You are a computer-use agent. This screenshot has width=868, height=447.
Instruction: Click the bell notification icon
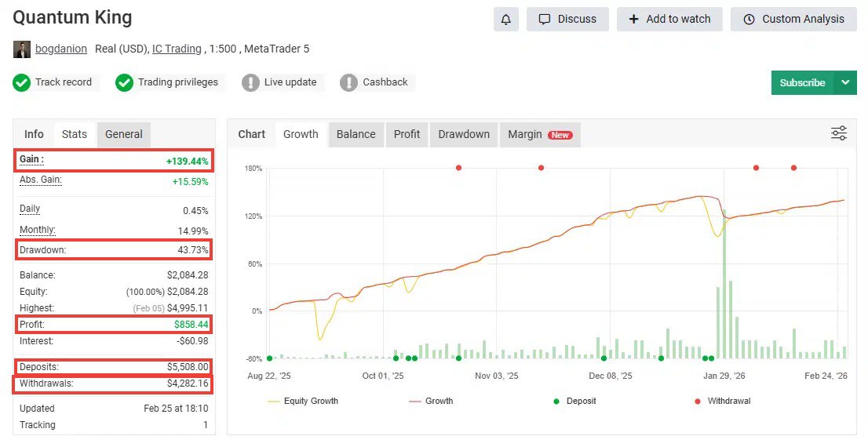(x=505, y=20)
